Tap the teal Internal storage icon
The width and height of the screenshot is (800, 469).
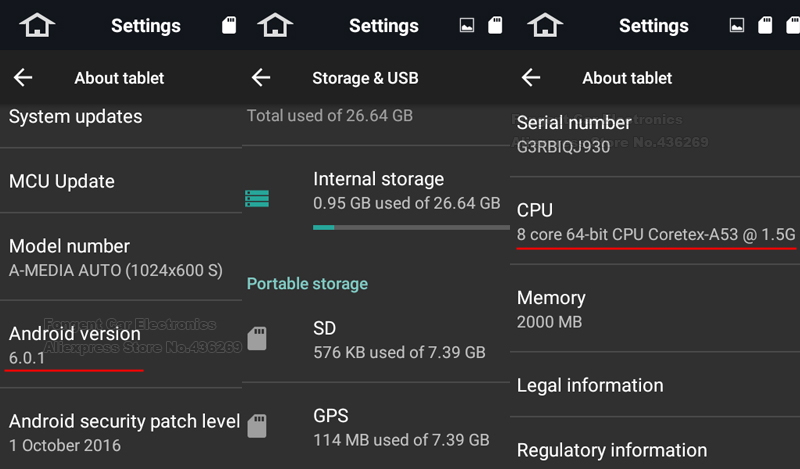point(257,198)
